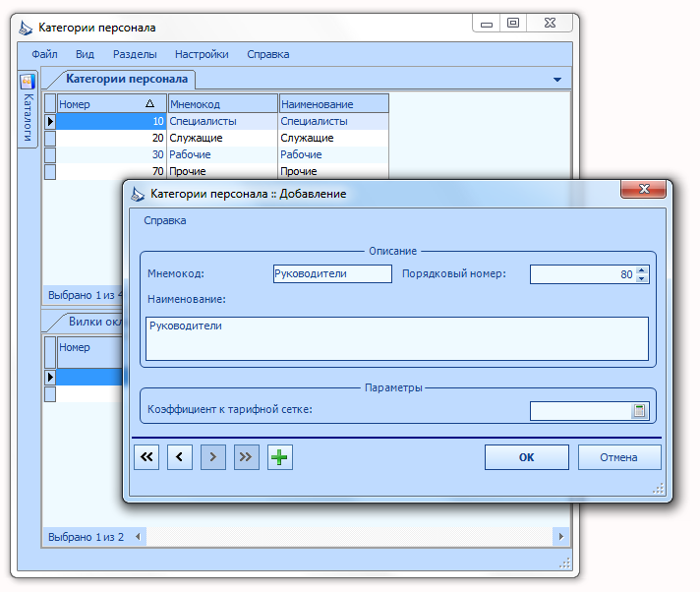Screen dimensions: 700x592
Task: Increase Порядковый номер with up spinner
Action: point(642,270)
